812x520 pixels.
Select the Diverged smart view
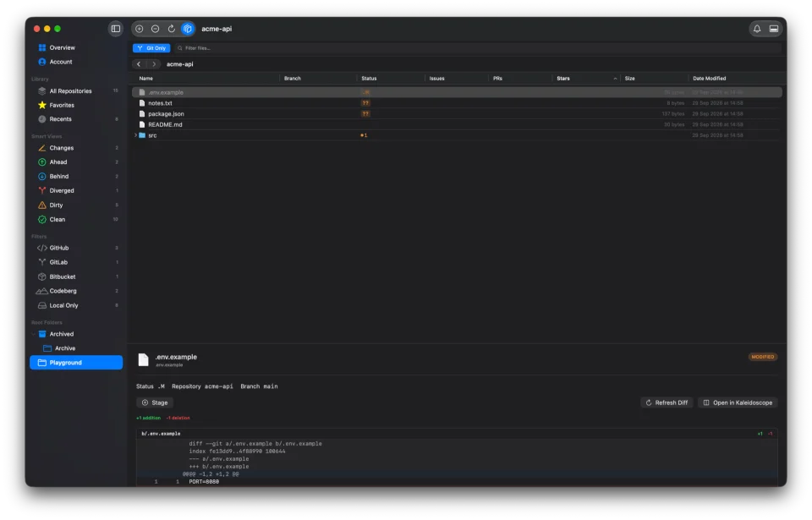coord(75,190)
